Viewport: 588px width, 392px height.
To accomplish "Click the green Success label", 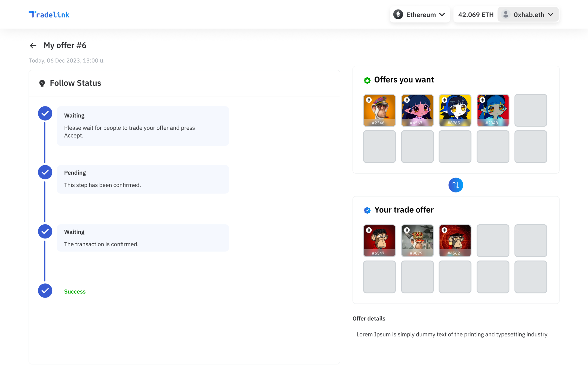I will click(x=75, y=292).
